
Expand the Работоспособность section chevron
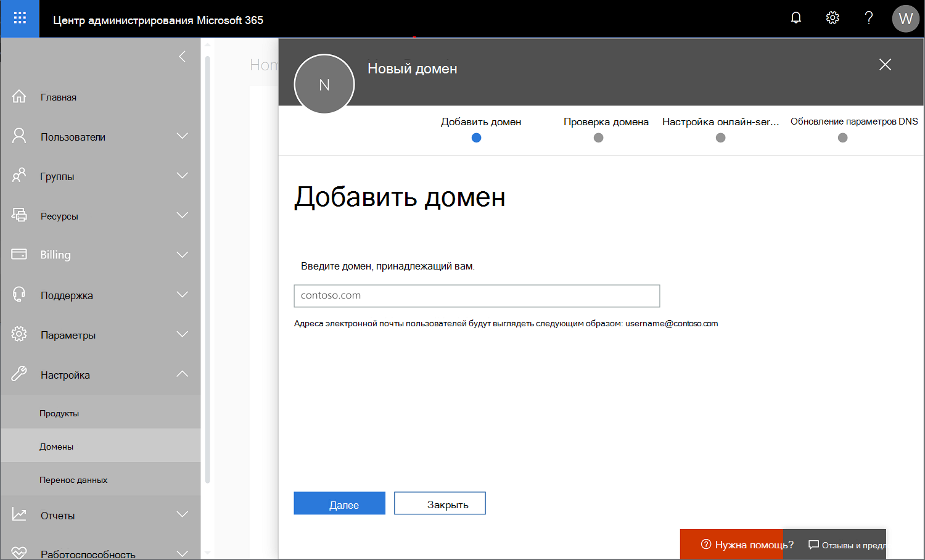click(x=183, y=553)
